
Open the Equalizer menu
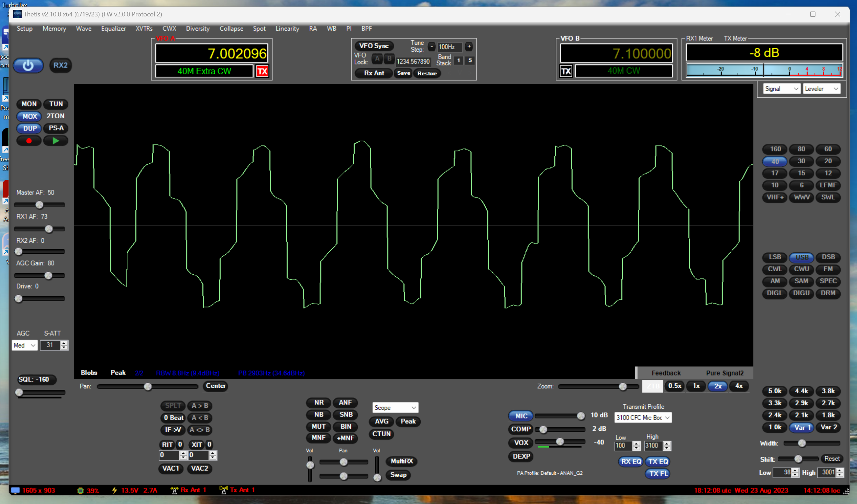[x=113, y=29]
